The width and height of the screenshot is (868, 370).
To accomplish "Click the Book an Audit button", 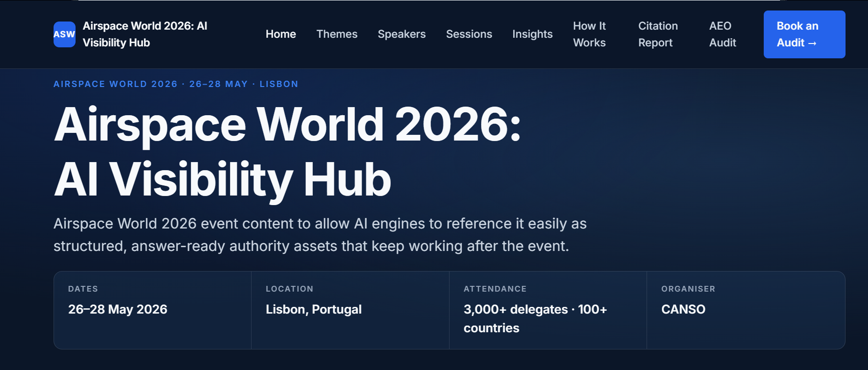I will (x=804, y=34).
